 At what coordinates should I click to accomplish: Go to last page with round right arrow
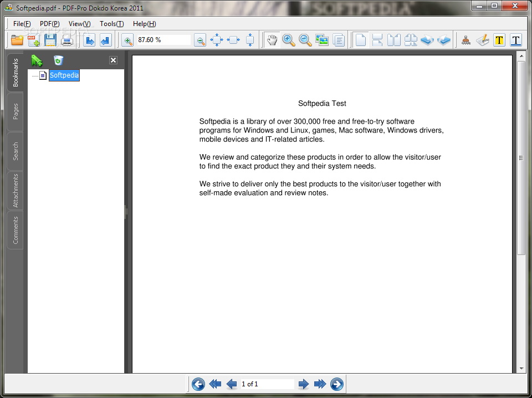click(336, 385)
